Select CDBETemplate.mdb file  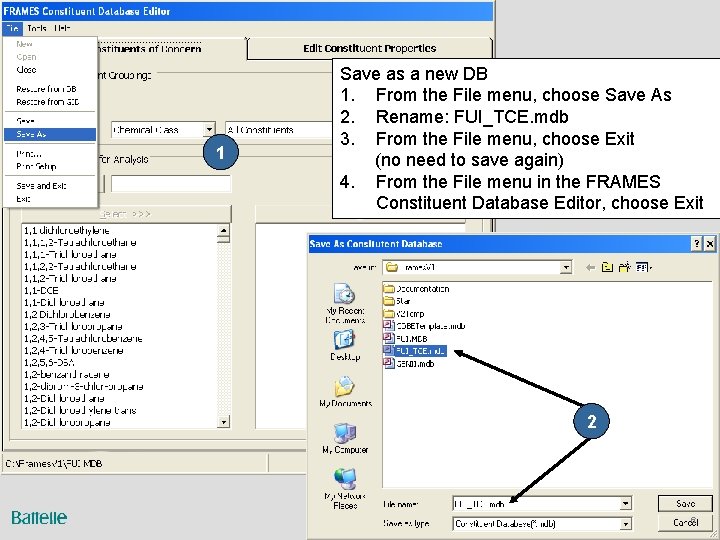pos(425,326)
